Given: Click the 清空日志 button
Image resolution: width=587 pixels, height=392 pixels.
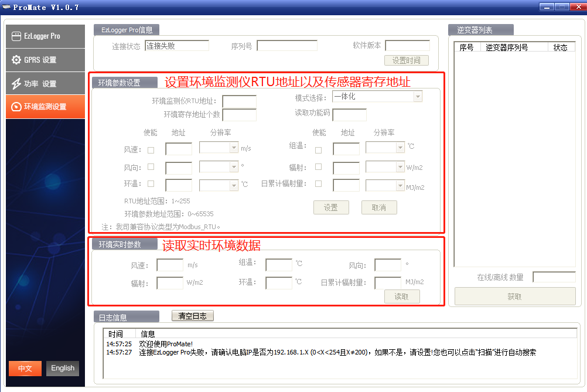Looking at the screenshot, I should tap(192, 316).
